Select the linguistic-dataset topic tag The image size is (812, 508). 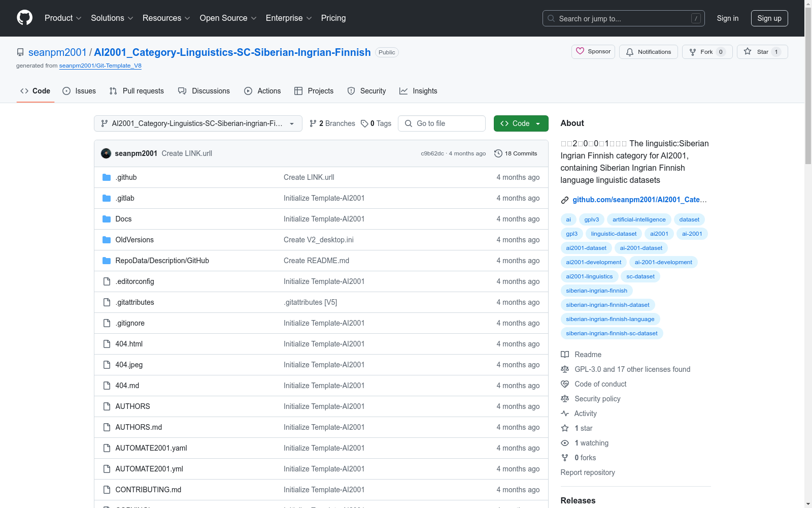click(614, 234)
